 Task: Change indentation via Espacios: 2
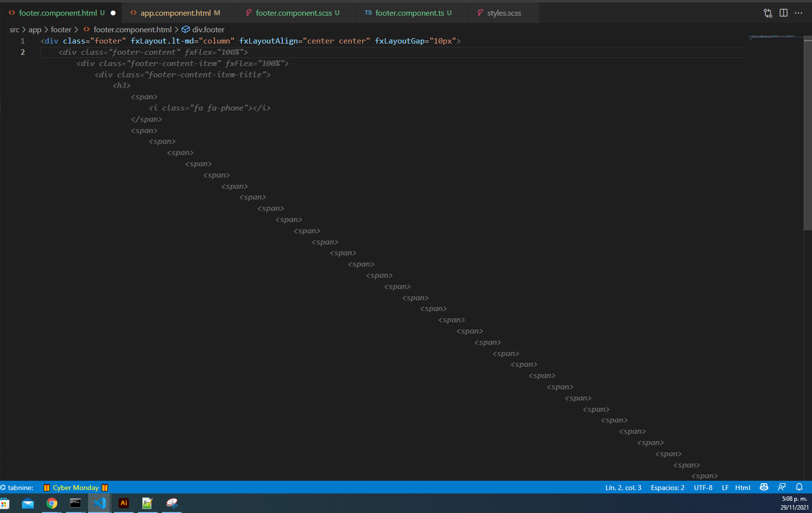pos(668,488)
